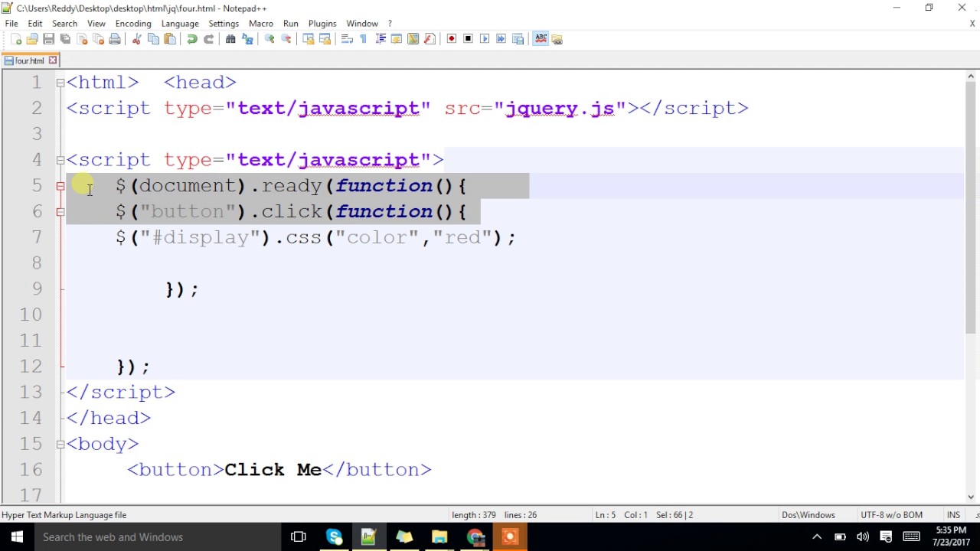Screen dimensions: 980x551
Task: Stop macro recording with the square icon
Action: tap(468, 39)
